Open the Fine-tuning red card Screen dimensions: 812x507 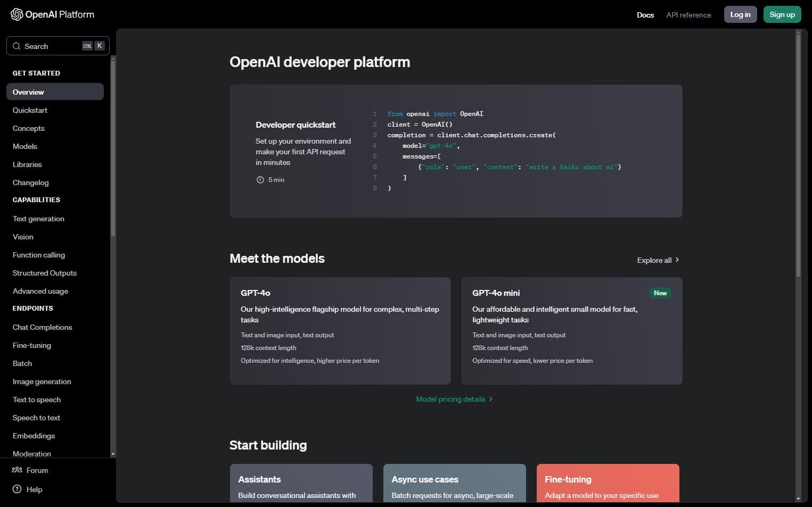click(608, 483)
